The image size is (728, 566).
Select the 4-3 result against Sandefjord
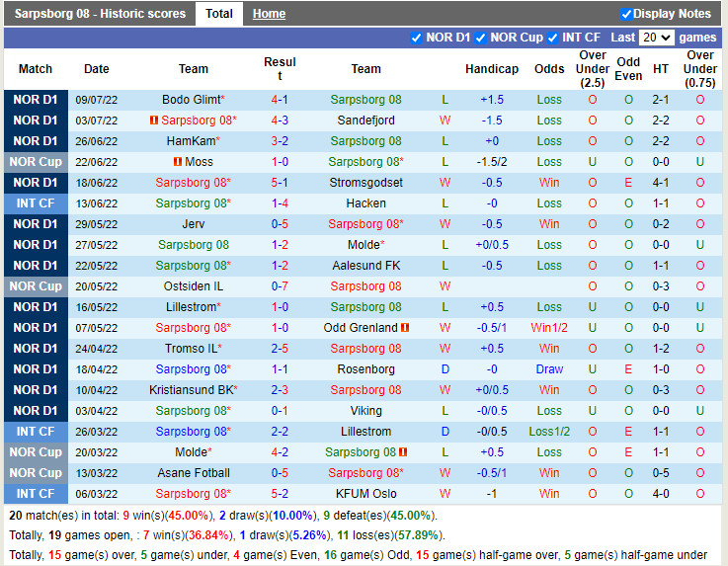[280, 121]
